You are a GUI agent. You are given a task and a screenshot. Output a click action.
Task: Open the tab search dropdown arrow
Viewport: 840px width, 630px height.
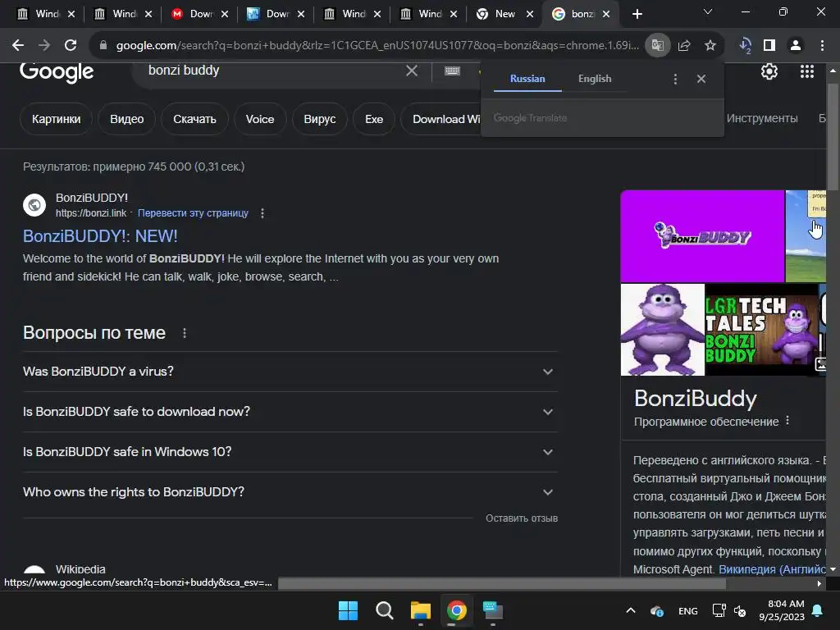coord(708,11)
